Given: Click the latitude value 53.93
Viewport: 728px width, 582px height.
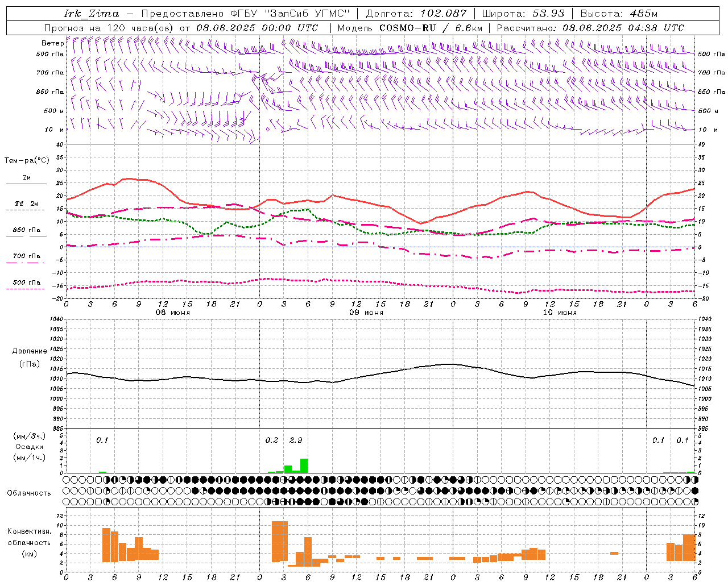Looking at the screenshot, I should click(x=548, y=14).
